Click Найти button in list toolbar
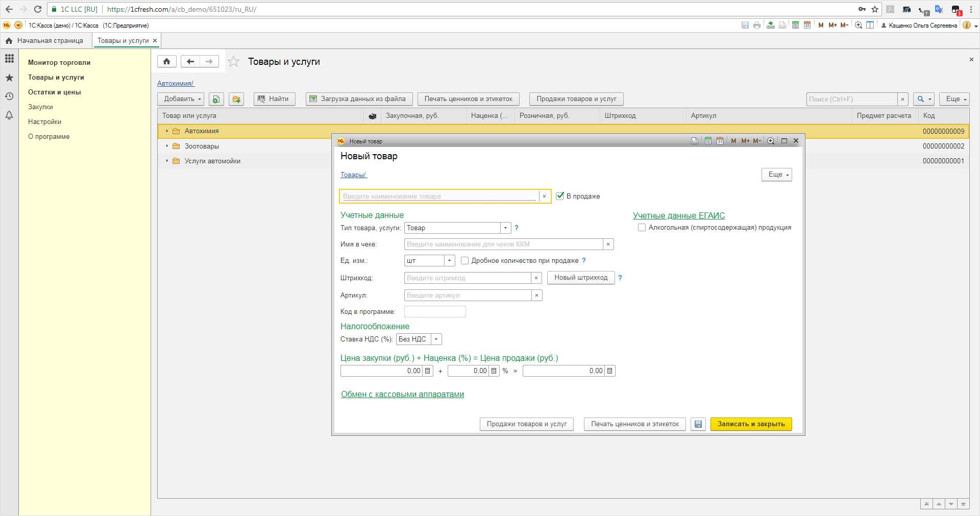Screen dimensions: 980x516 coord(274,99)
